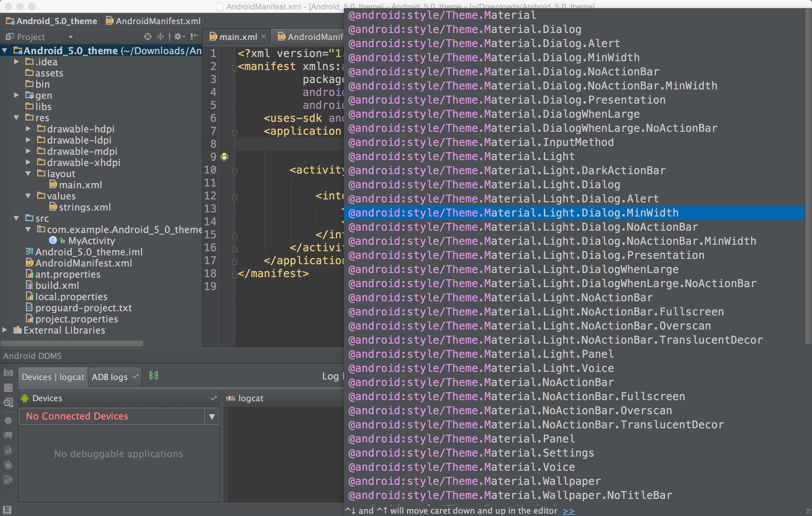Click the fold end marker on line 18
Screen dimensions: 812x516
point(235,274)
